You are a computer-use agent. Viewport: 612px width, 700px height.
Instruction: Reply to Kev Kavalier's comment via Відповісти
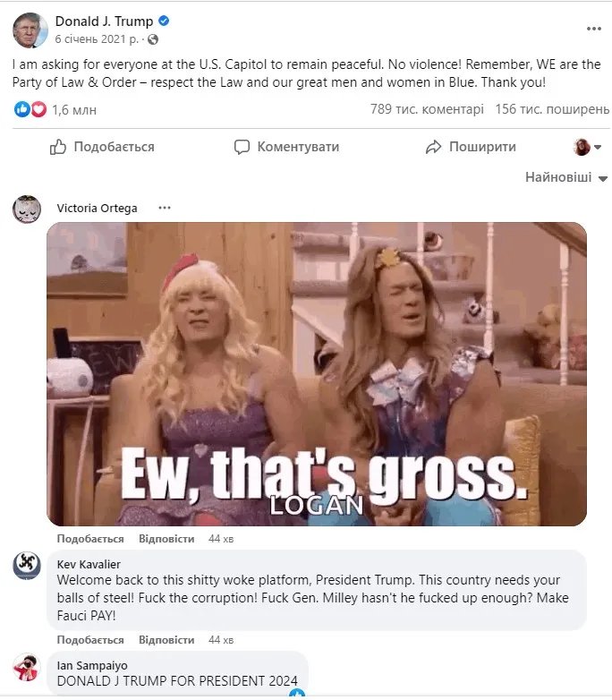166,640
